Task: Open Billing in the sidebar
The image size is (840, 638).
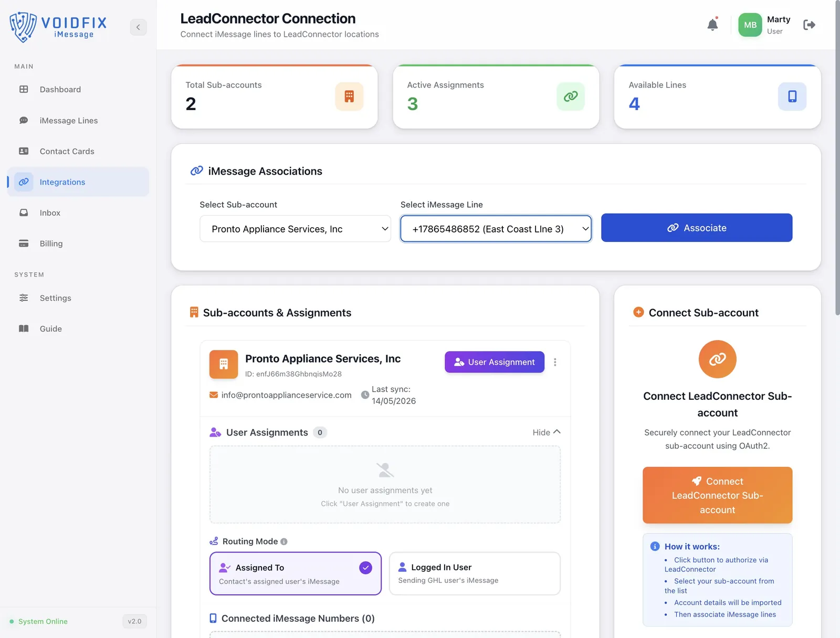Action: click(x=78, y=243)
